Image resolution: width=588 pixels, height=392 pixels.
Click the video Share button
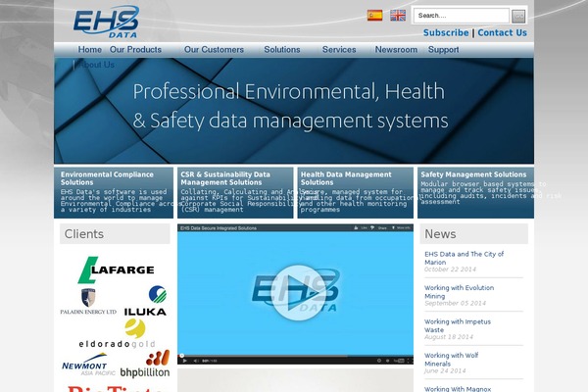pos(378,228)
